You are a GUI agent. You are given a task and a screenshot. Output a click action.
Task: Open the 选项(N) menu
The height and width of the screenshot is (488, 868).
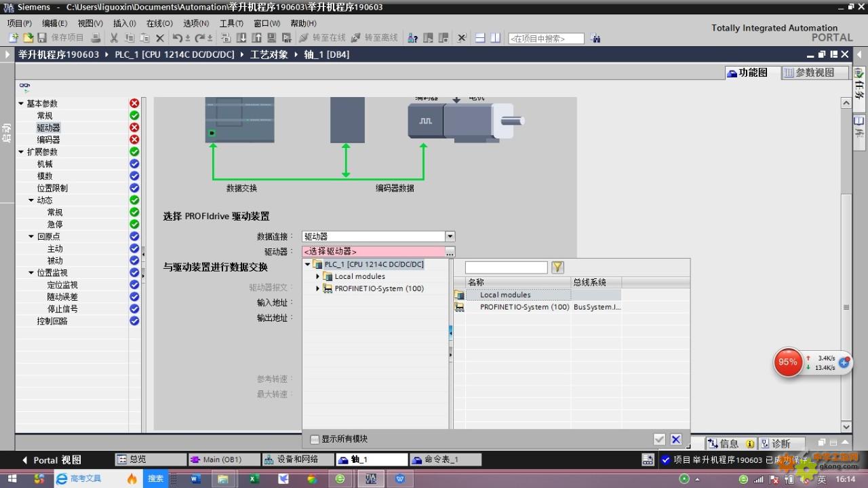196,23
